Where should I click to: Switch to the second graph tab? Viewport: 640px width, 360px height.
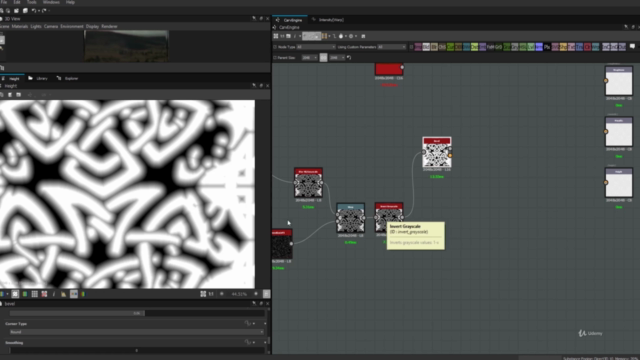[x=328, y=20]
